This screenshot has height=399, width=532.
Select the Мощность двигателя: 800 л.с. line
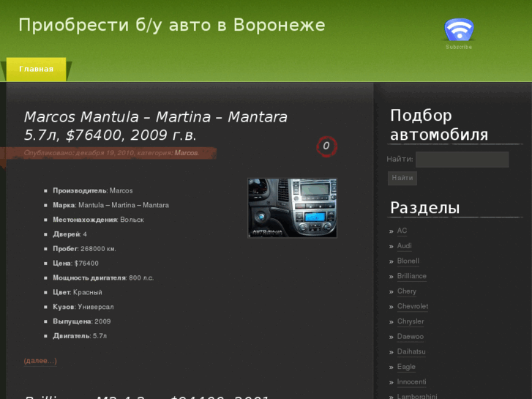point(103,277)
